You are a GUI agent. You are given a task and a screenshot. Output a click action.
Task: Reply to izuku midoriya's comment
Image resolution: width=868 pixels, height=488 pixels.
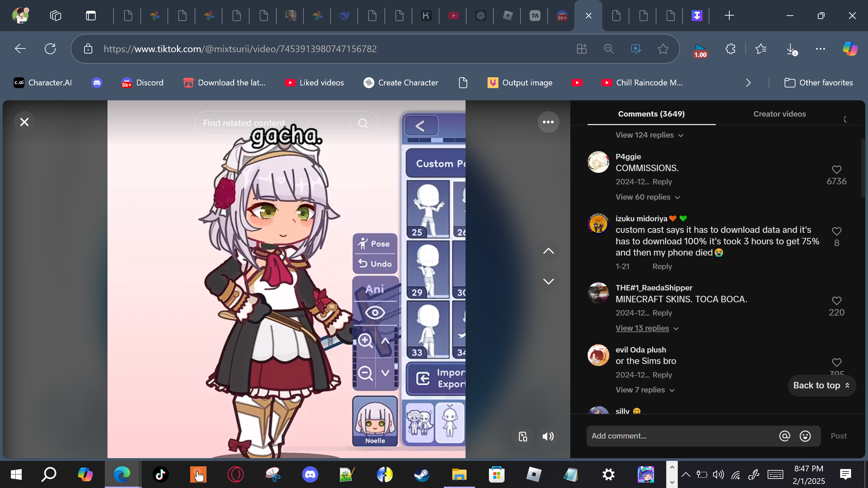(x=662, y=266)
